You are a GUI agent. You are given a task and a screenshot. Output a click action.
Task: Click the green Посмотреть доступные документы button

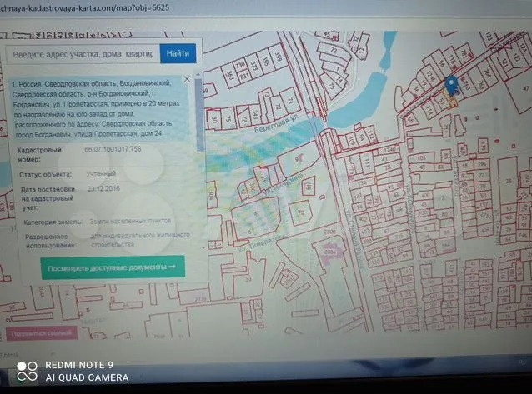point(113,267)
